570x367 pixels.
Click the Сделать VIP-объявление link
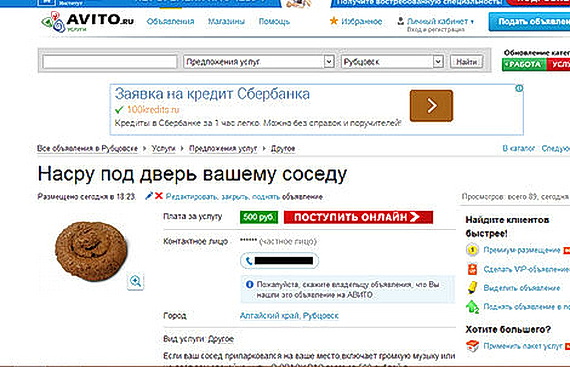526,269
